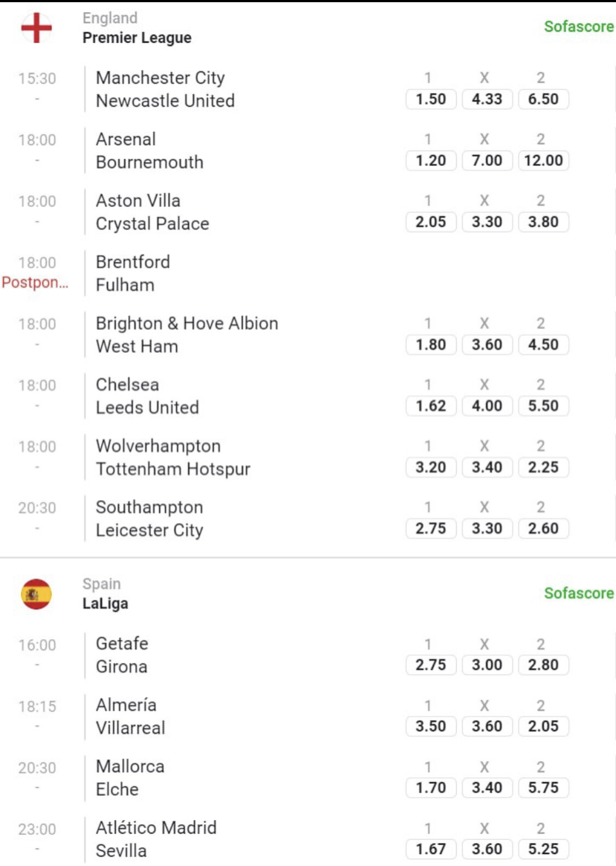Screen dimensions: 616x866
Task: Pick Mallorca home win odds 1.70
Action: [x=430, y=788]
